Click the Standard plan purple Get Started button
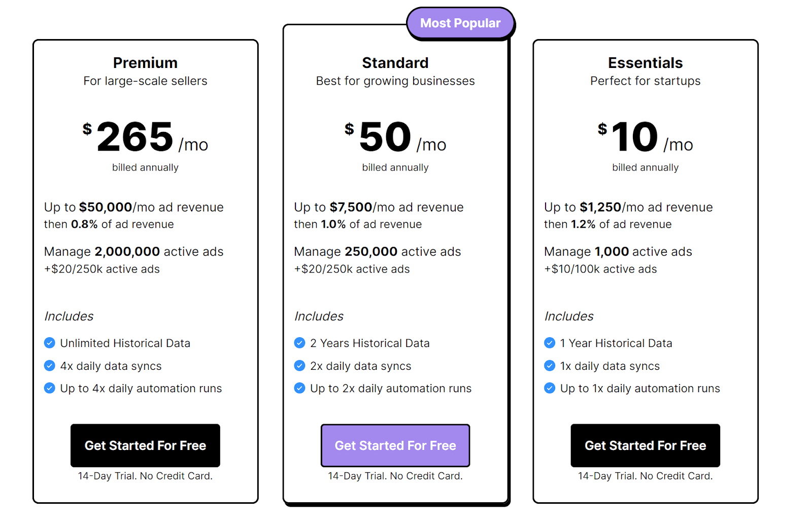Viewport: 812px width, 520px height. point(395,445)
